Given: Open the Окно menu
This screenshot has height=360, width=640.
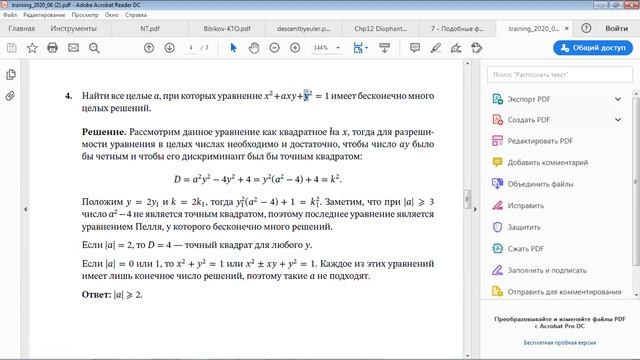Looking at the screenshot, I should click(111, 15).
